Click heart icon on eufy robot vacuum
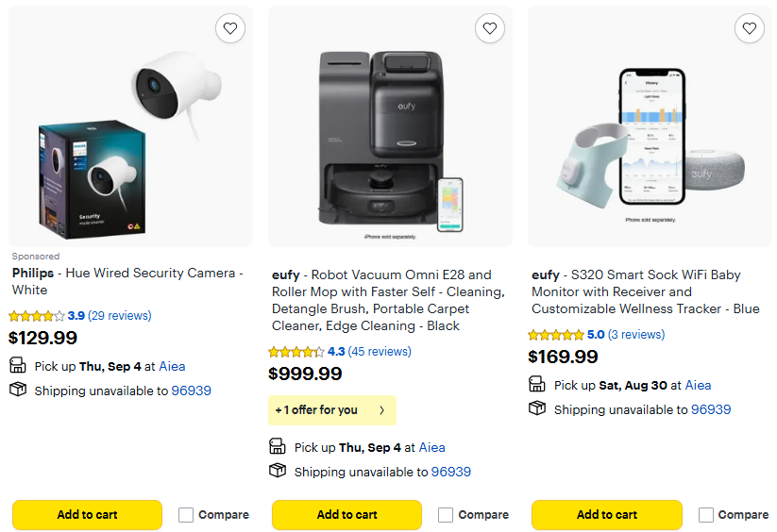777x532 pixels. click(x=489, y=29)
